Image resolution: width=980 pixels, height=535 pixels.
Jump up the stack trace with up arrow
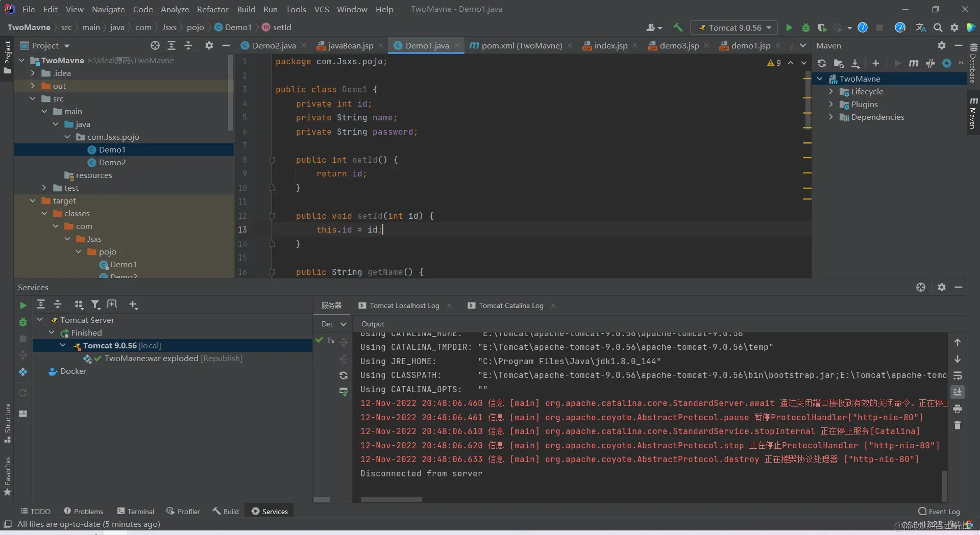[958, 342]
